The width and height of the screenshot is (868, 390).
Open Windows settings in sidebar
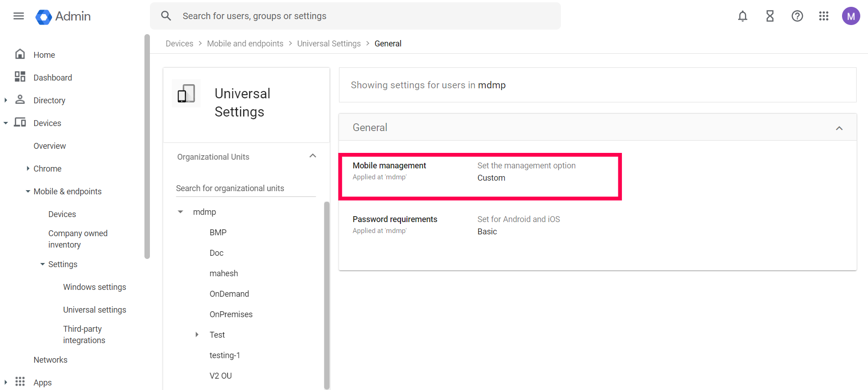tap(94, 287)
